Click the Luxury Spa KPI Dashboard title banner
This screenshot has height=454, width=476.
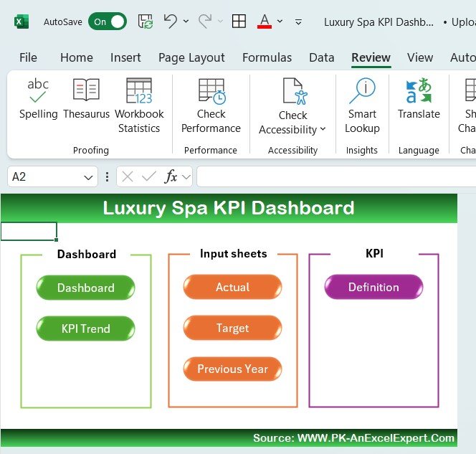coord(229,208)
